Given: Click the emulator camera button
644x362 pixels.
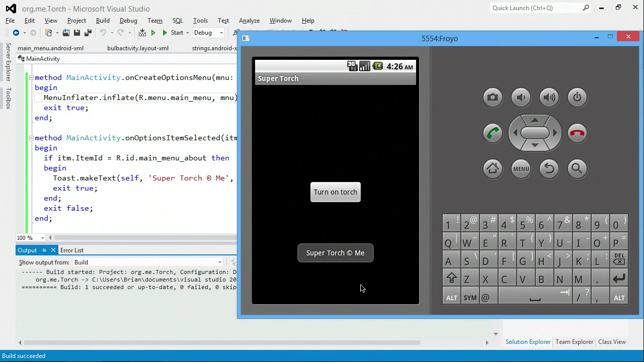Looking at the screenshot, I should tap(493, 98).
